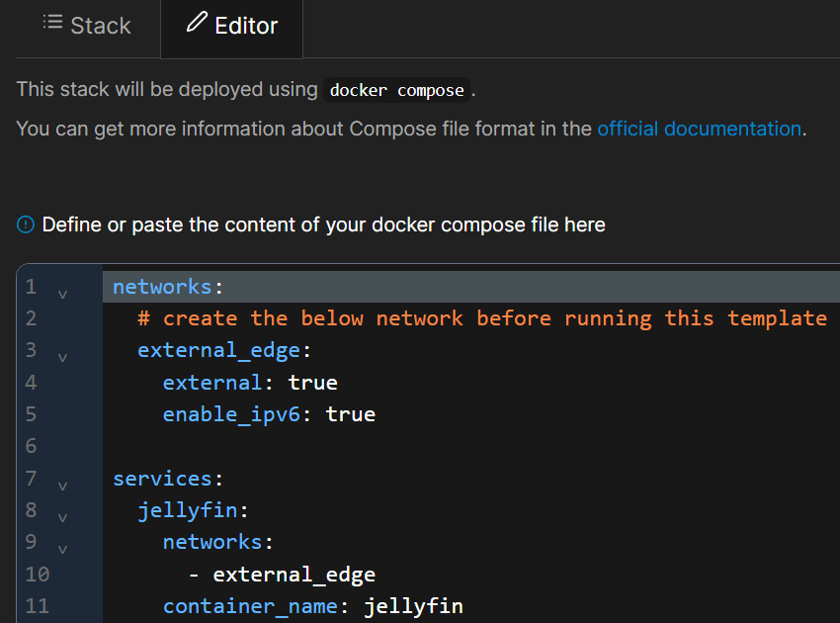This screenshot has width=840, height=623.
Task: Fold the external_edge section on line 3
Action: click(62, 357)
